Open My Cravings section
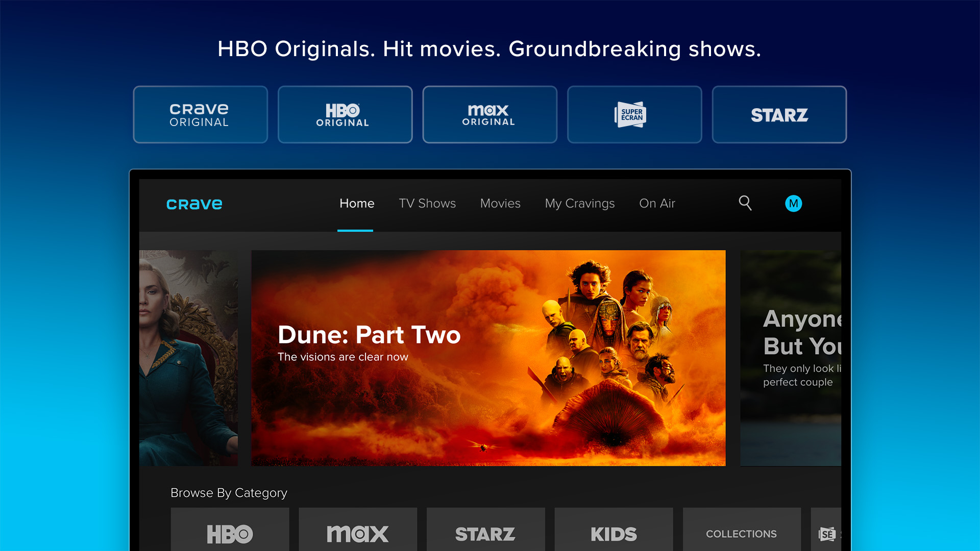The height and width of the screenshot is (551, 980). (x=580, y=204)
